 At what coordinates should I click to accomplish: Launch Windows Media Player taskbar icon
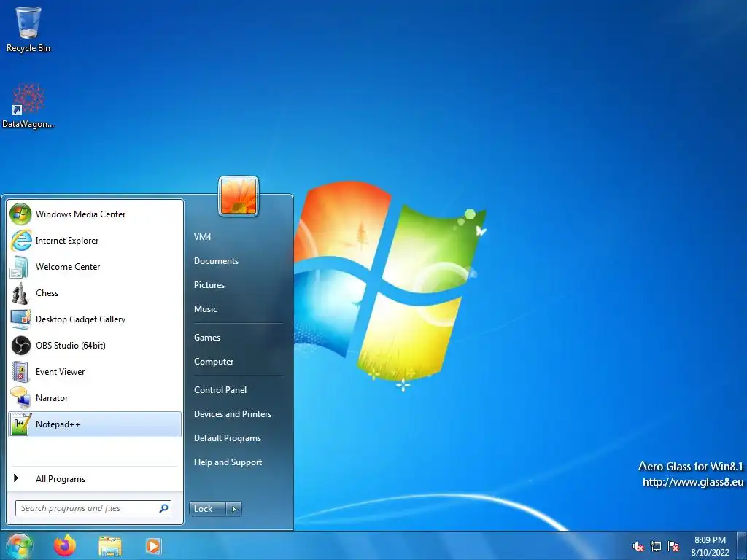coord(154,546)
